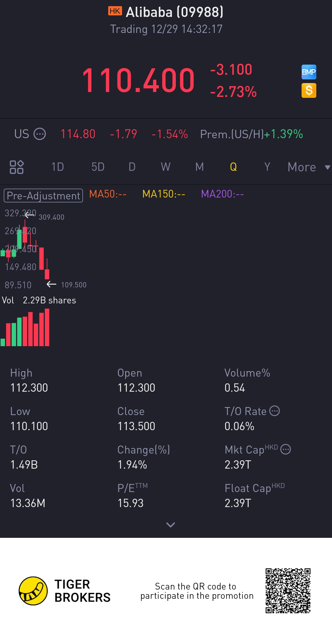Tap the MA200 indicator label

pos(222,194)
